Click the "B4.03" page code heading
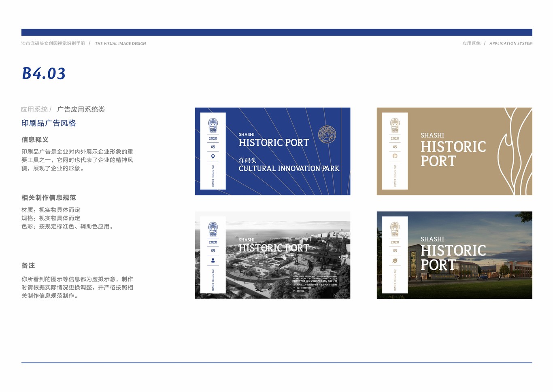 click(x=44, y=74)
